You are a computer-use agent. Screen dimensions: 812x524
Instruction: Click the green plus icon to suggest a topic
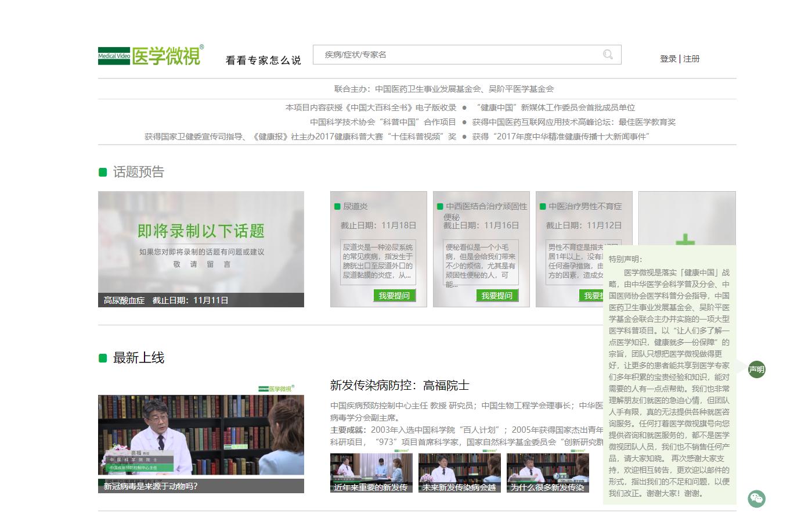(x=687, y=238)
